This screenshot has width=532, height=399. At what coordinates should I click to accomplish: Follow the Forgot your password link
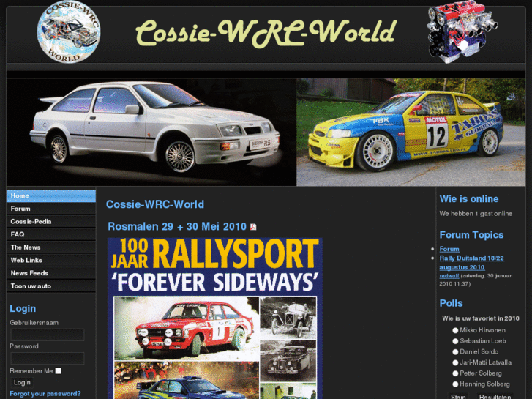[45, 394]
